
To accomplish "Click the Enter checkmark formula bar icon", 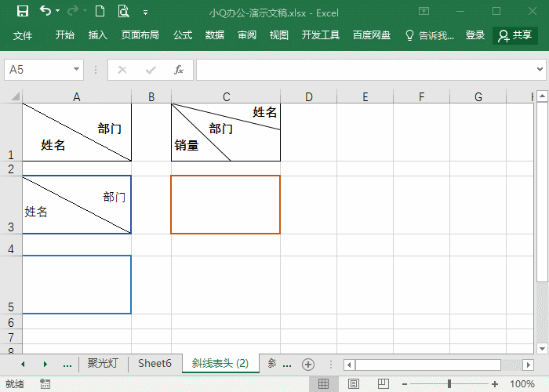I will tap(151, 70).
